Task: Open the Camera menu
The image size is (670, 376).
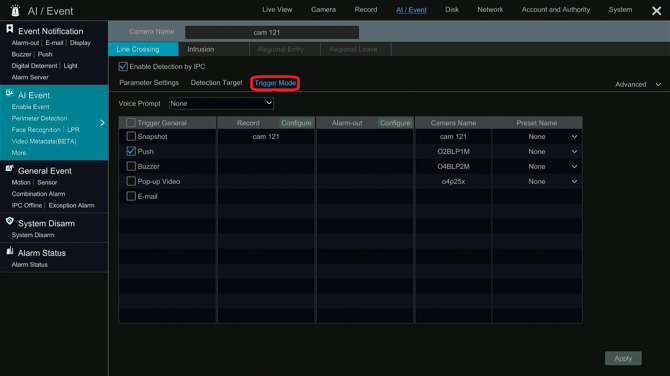Action: pos(323,9)
